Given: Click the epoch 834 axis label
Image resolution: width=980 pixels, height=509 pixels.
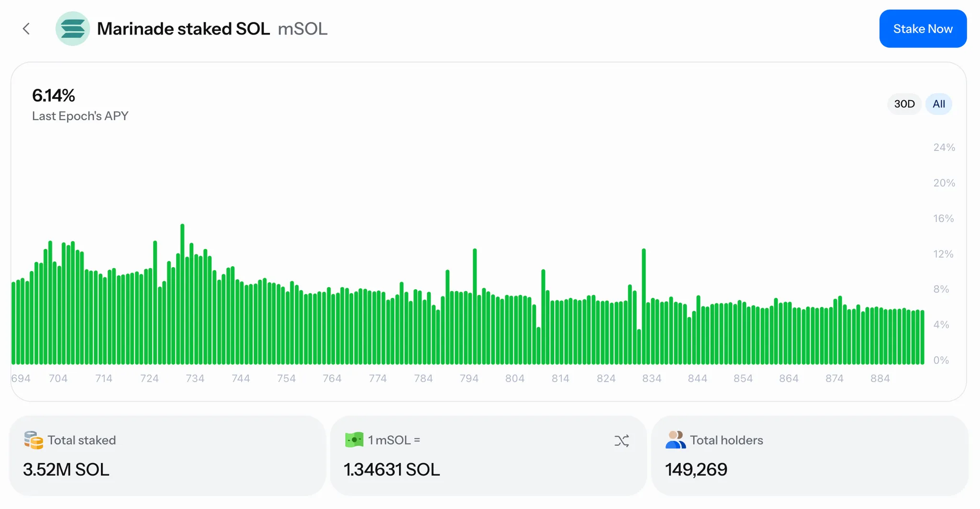Looking at the screenshot, I should point(651,378).
